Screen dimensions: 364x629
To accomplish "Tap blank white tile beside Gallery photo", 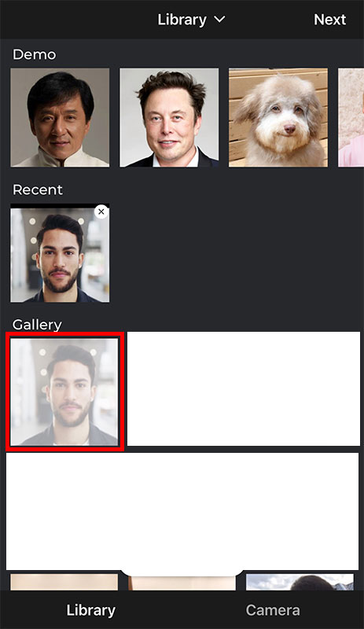I will coord(243,388).
